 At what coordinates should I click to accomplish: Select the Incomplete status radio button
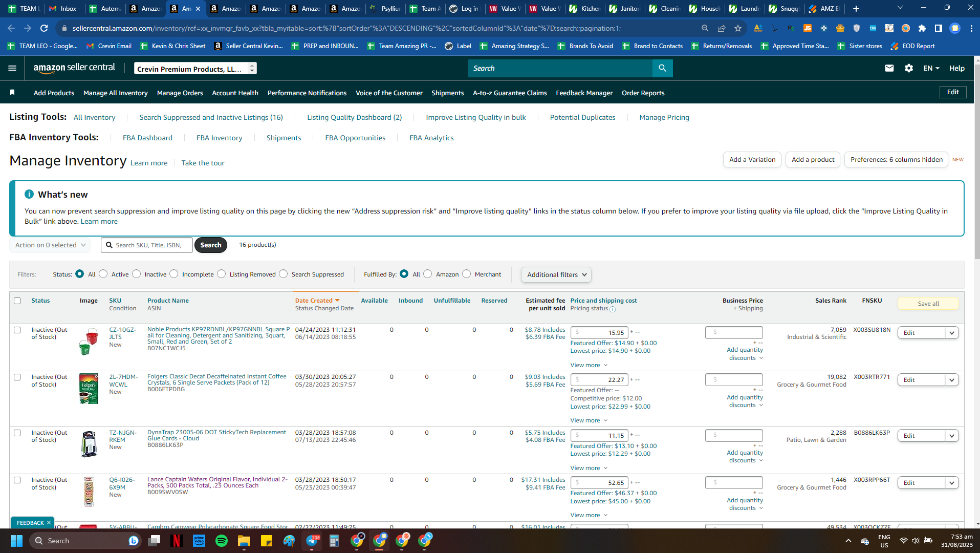(x=174, y=274)
